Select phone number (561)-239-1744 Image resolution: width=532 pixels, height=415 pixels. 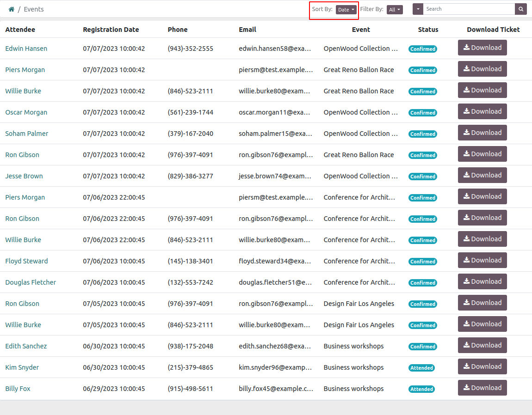click(190, 112)
